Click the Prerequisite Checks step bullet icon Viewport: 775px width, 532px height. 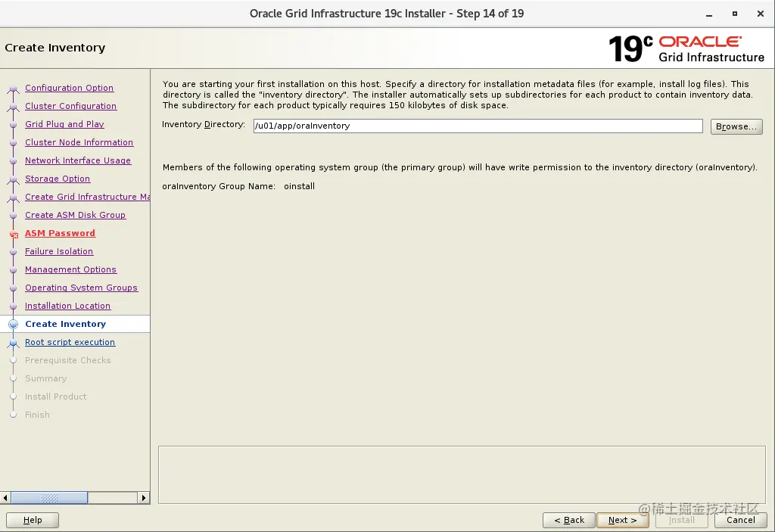tap(14, 360)
